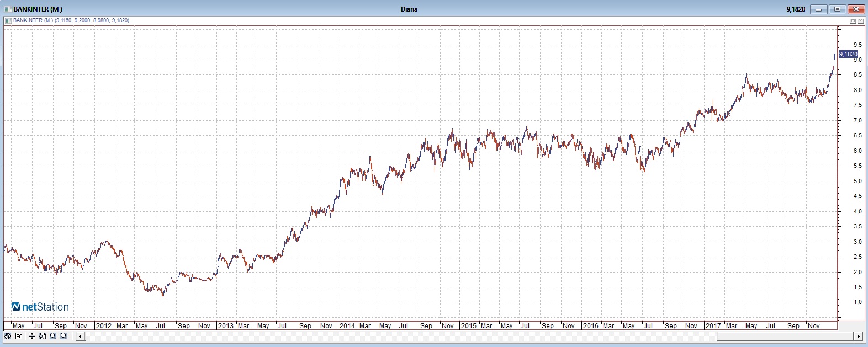The width and height of the screenshot is (868, 347).
Task: Click the Diaria timeframe title in window header
Action: pyautogui.click(x=409, y=9)
